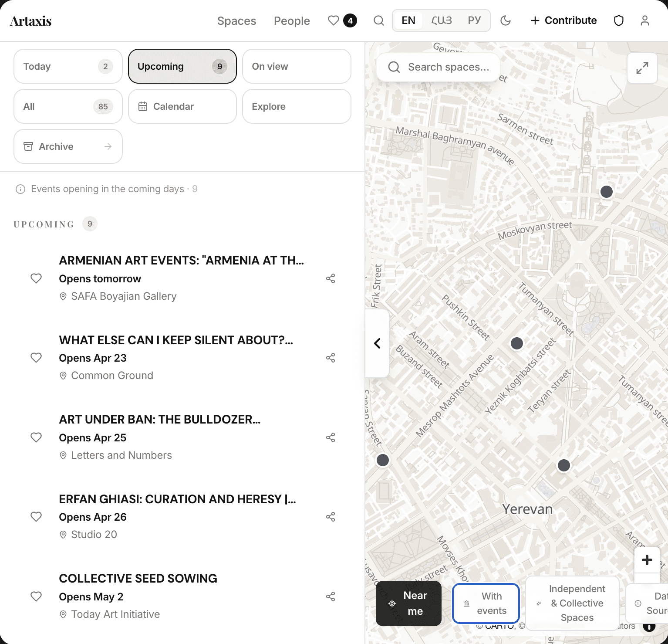Toggle the With events map filter

pyautogui.click(x=486, y=603)
